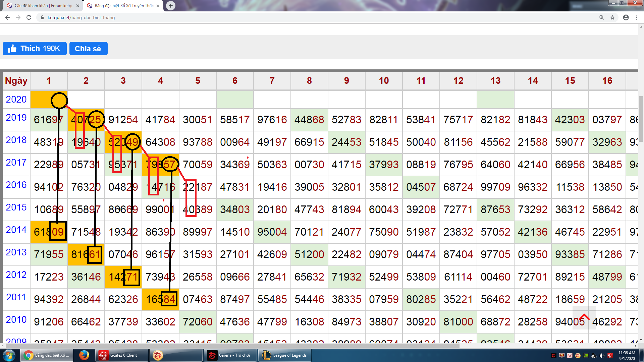Open a new browser tab

coord(171,6)
